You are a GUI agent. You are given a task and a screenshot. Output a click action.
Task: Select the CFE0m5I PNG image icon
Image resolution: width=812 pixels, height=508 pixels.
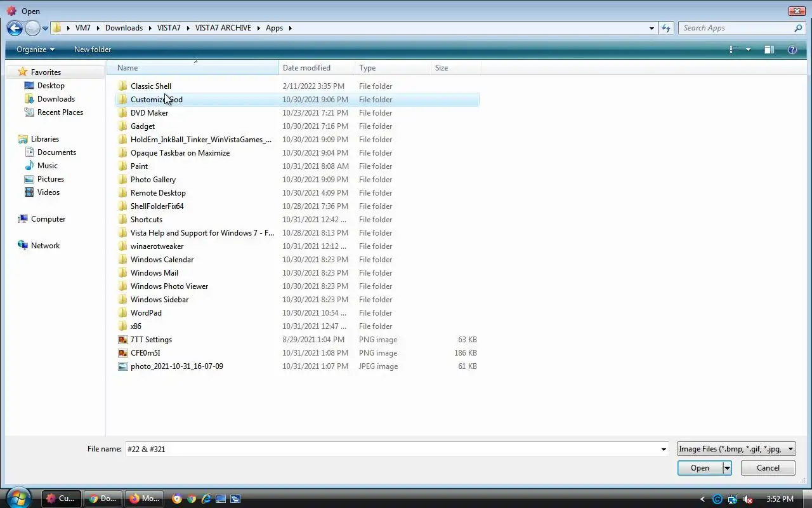pyautogui.click(x=123, y=352)
